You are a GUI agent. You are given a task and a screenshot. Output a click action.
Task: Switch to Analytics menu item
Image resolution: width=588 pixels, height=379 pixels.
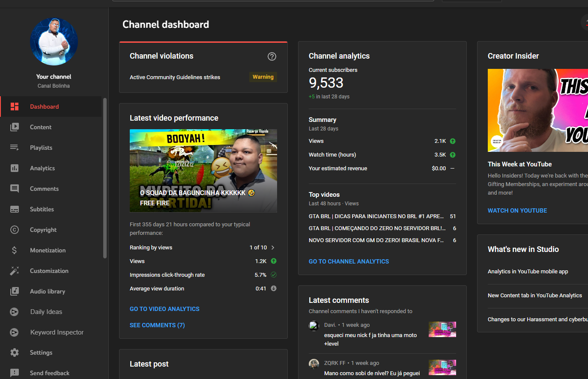pos(51,168)
